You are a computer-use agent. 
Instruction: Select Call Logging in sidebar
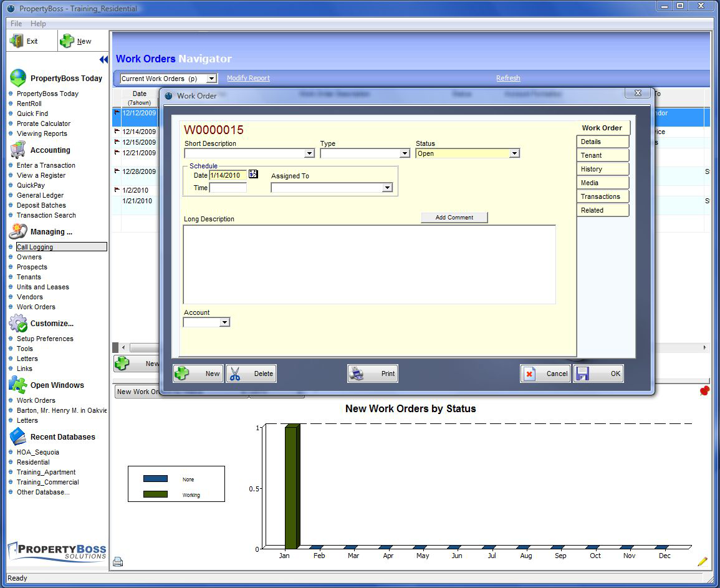pos(62,247)
